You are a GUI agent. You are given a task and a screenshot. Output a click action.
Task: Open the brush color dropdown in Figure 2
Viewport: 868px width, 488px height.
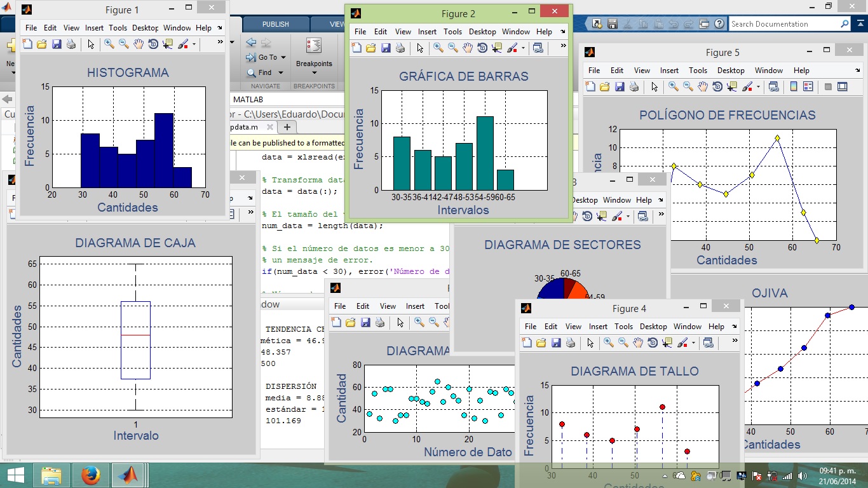[523, 48]
